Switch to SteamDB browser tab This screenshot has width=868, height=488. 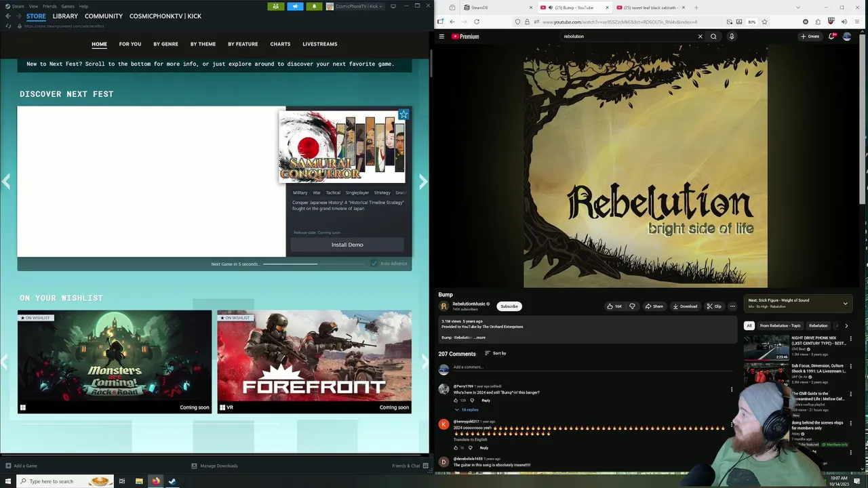click(498, 7)
